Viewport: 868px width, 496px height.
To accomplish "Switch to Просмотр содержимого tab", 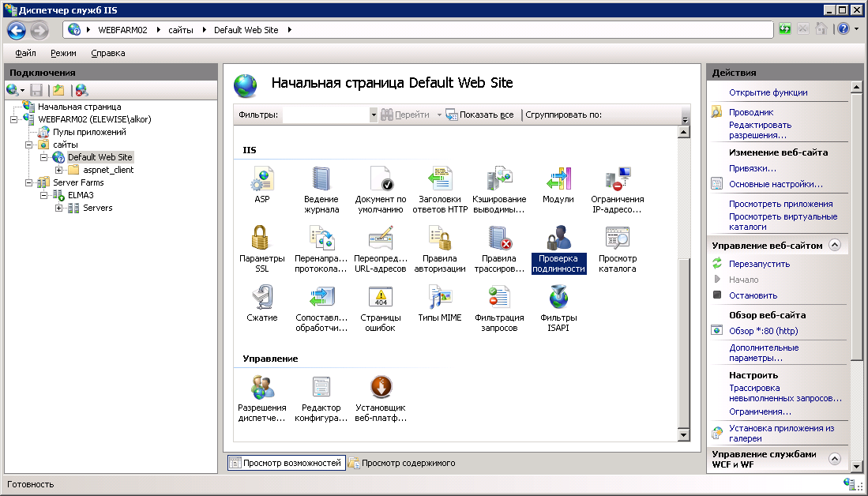I will point(401,463).
